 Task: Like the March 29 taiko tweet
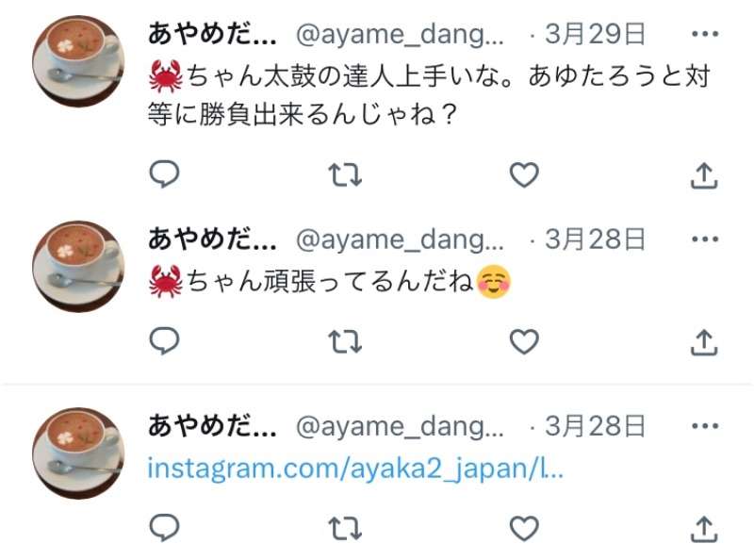pos(524,174)
